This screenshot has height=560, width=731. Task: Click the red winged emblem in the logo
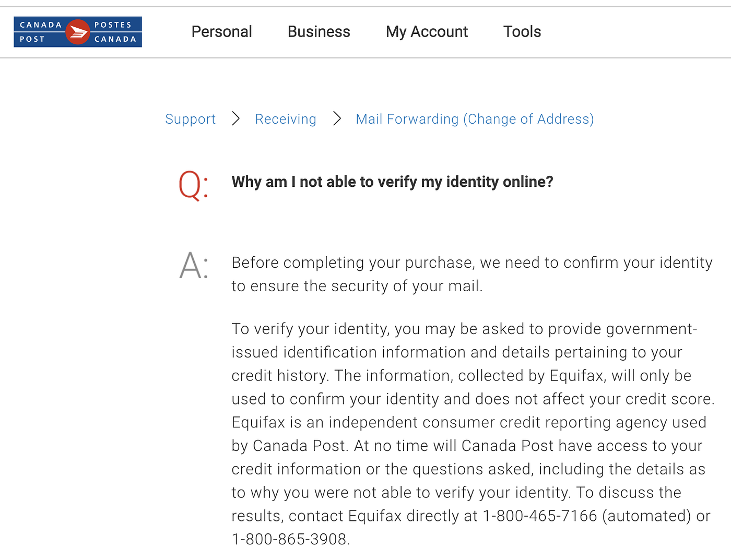[x=78, y=32]
